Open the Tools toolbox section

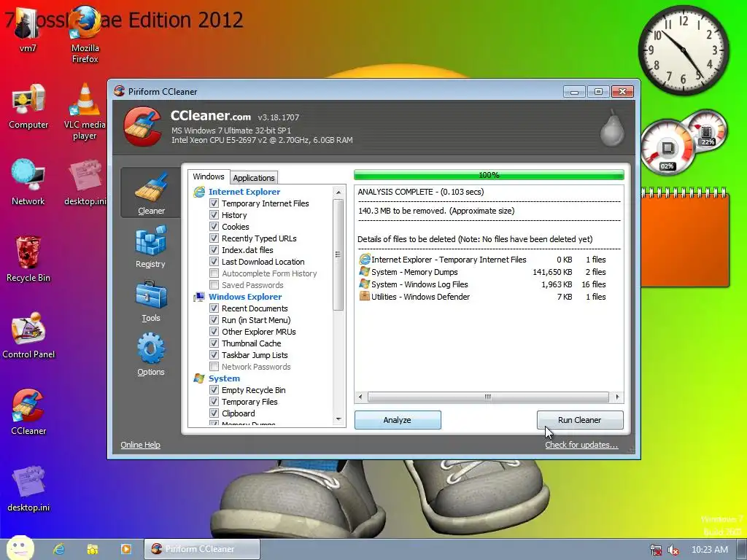(x=150, y=301)
